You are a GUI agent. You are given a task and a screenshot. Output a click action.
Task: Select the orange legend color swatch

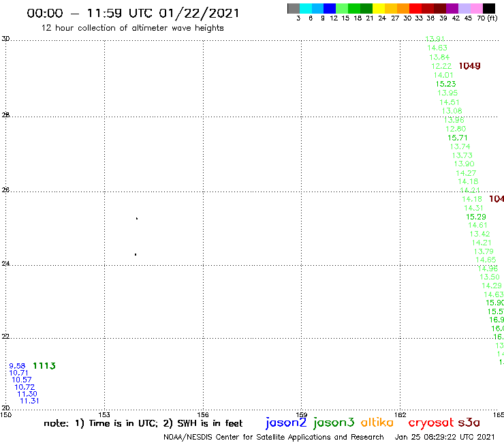click(x=403, y=8)
